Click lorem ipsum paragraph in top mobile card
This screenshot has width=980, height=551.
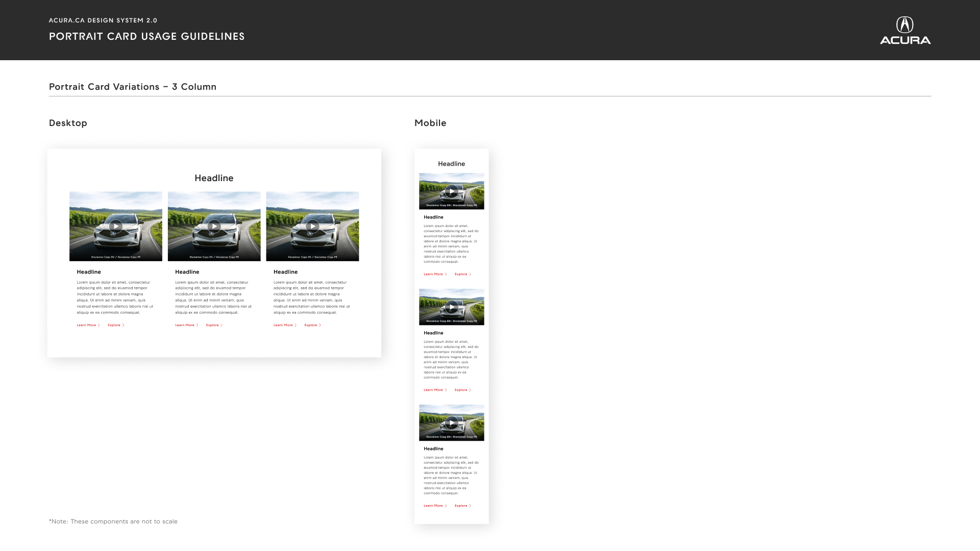451,244
